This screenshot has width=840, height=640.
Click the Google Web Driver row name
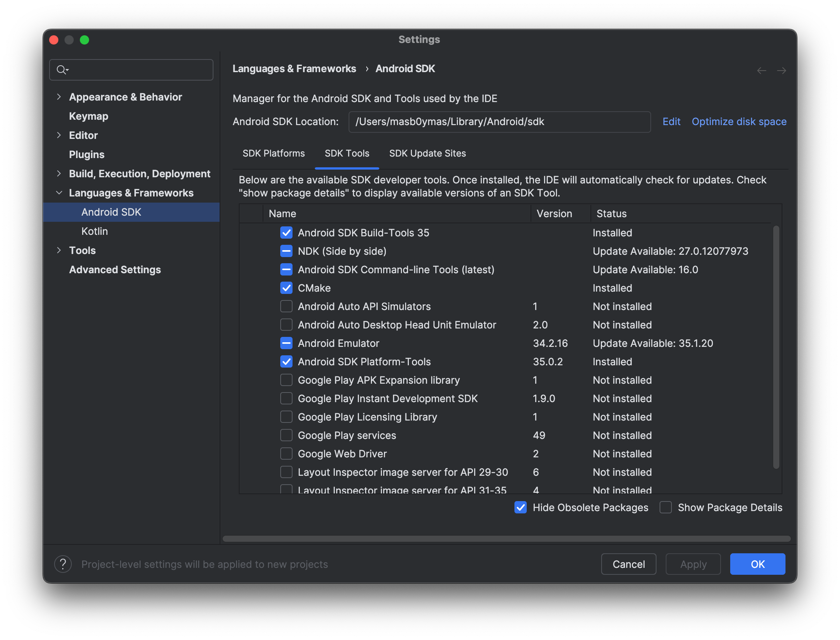342,454
